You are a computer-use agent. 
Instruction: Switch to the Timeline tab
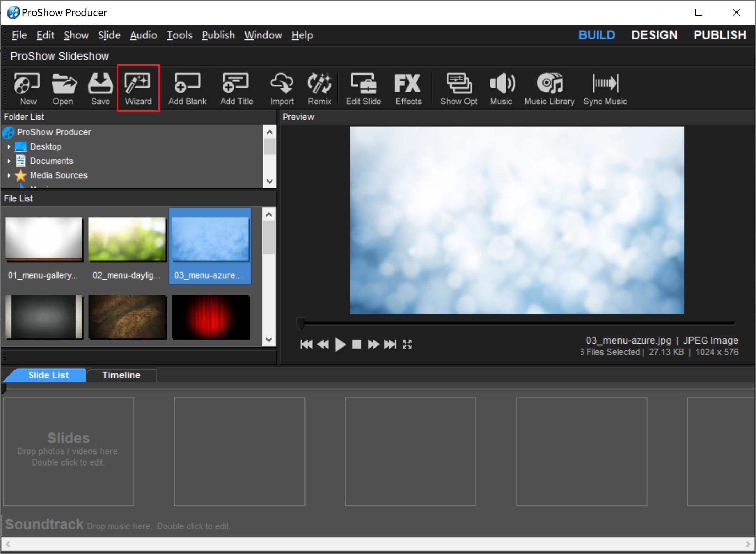tap(121, 375)
